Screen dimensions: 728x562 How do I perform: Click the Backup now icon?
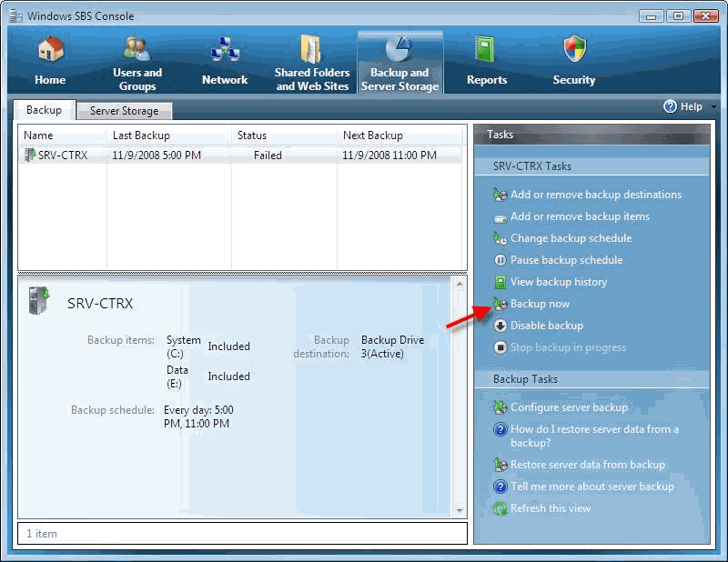pos(500,304)
